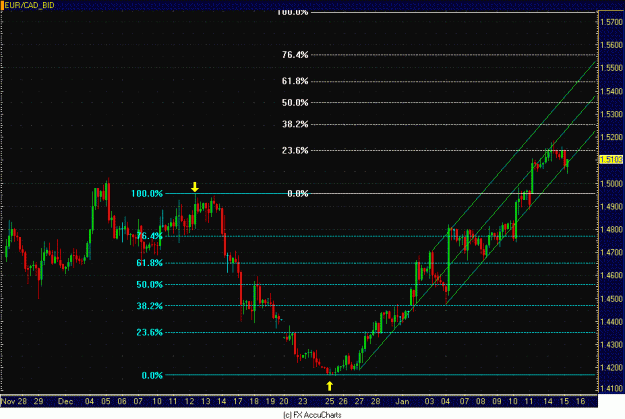Click the EUR/CAD_BID chart title
This screenshot has height=419, width=625.
(x=29, y=6)
